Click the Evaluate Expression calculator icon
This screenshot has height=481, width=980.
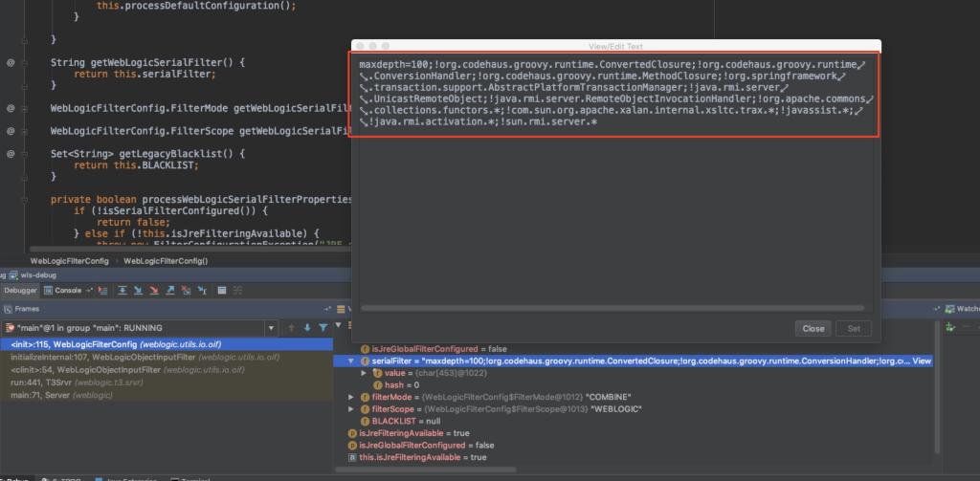coord(222,290)
